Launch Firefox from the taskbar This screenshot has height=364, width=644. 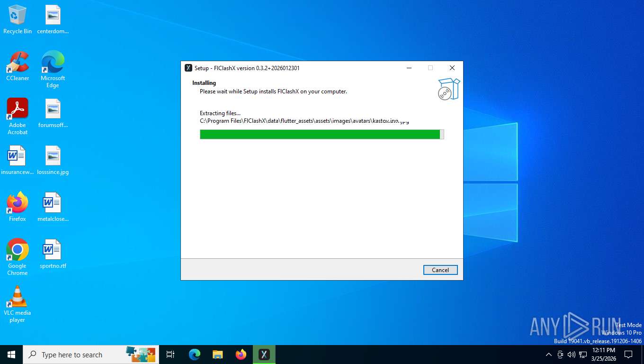pyautogui.click(x=241, y=355)
